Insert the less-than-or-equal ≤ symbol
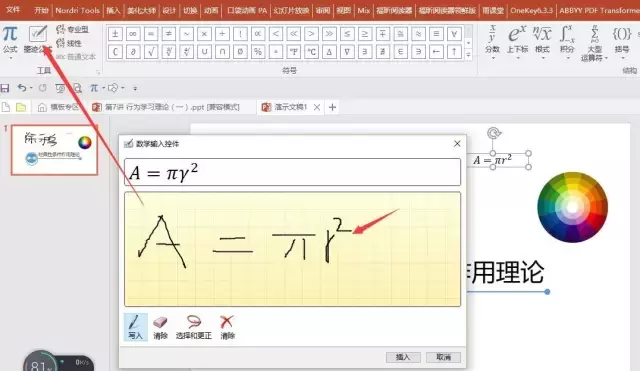The image size is (640, 371). pos(347,34)
